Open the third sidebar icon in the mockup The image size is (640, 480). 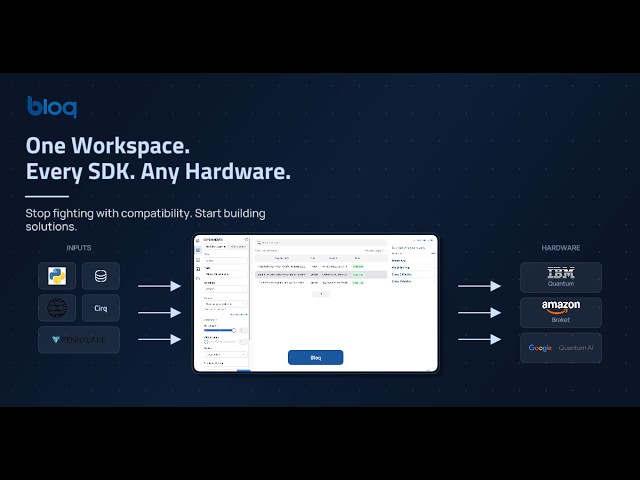[x=198, y=260]
